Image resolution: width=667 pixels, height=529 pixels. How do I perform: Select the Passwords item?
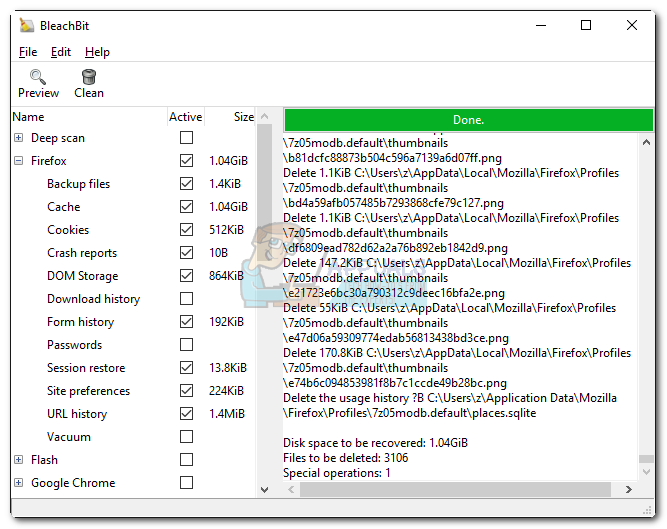[x=74, y=344]
